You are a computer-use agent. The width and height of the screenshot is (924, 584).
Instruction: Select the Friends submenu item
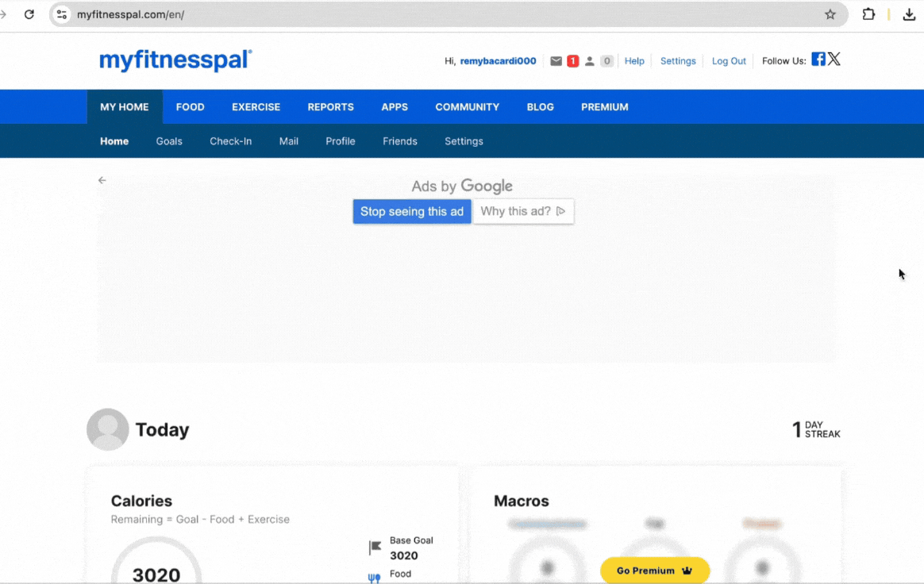point(400,141)
